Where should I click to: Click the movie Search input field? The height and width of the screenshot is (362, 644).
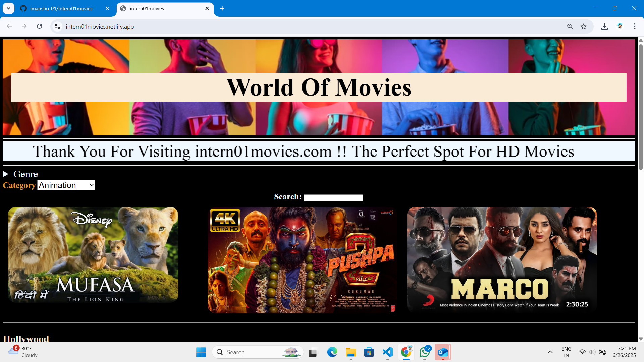[333, 198]
